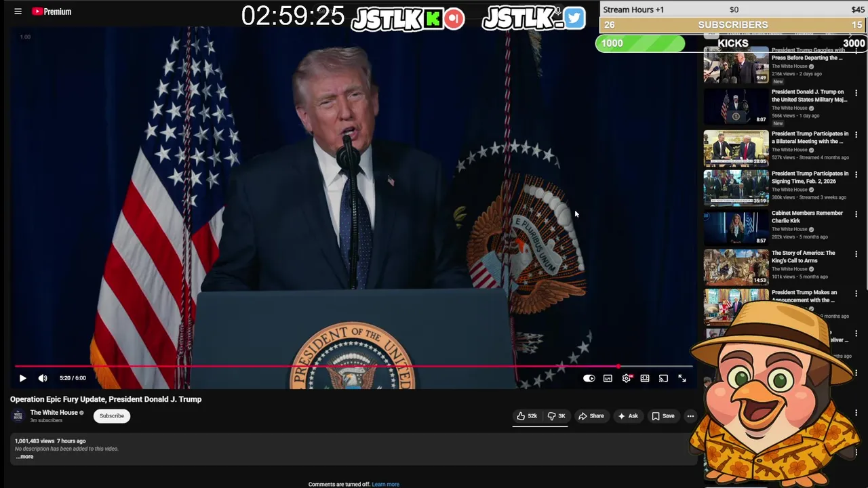Click the center of the video player
Image resolution: width=868 pixels, height=488 pixels.
pos(353,207)
